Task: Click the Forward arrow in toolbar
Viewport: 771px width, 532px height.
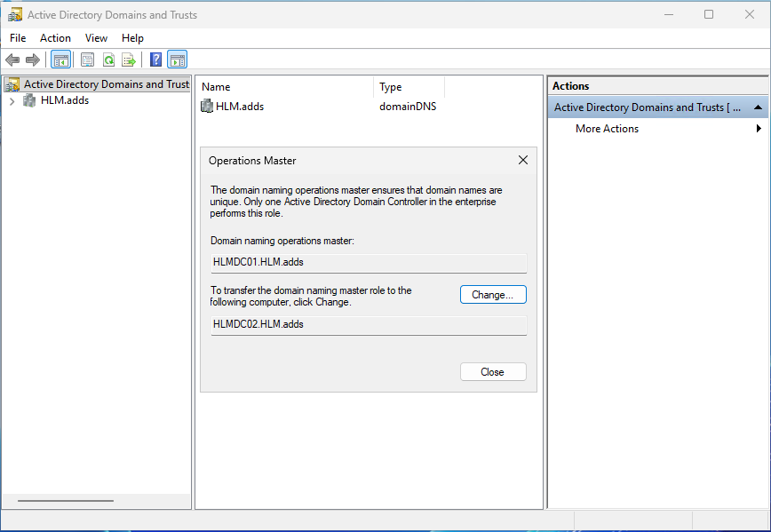Action: click(33, 60)
